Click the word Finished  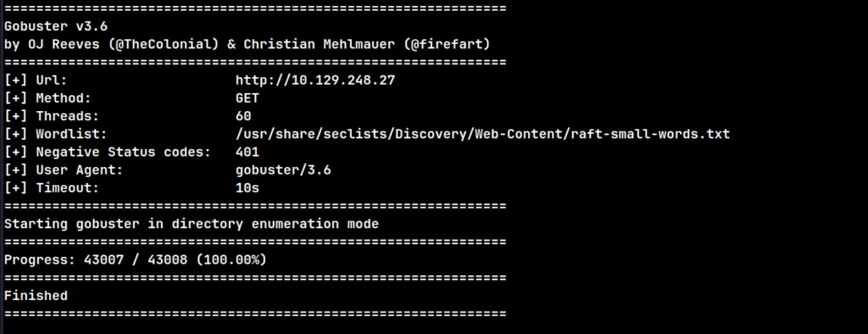coord(36,296)
